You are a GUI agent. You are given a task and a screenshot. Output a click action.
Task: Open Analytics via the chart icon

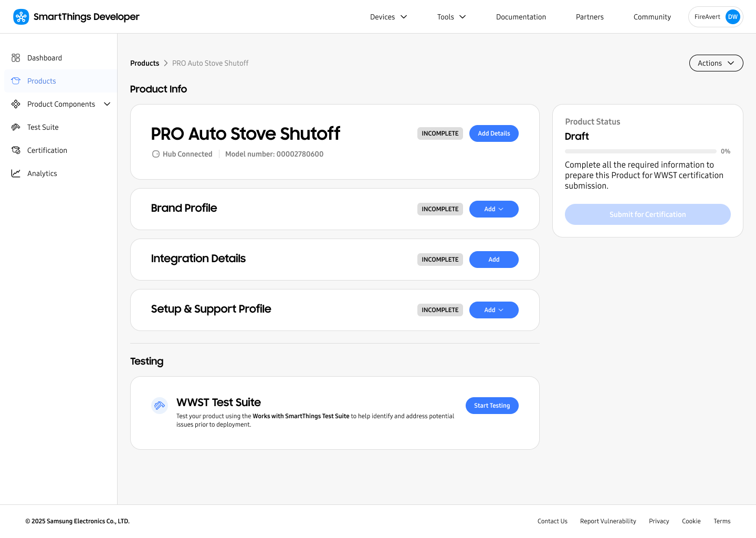[16, 173]
